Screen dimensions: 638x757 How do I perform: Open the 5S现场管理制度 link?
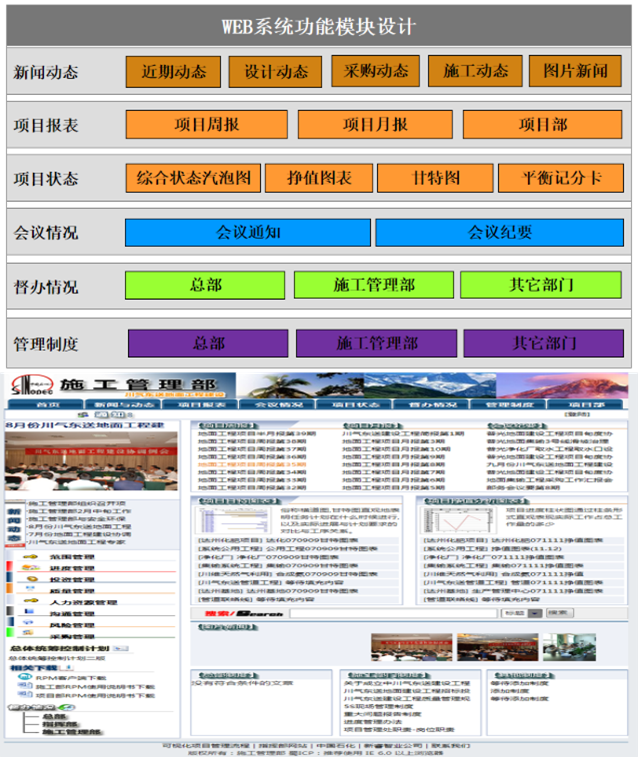[378, 706]
